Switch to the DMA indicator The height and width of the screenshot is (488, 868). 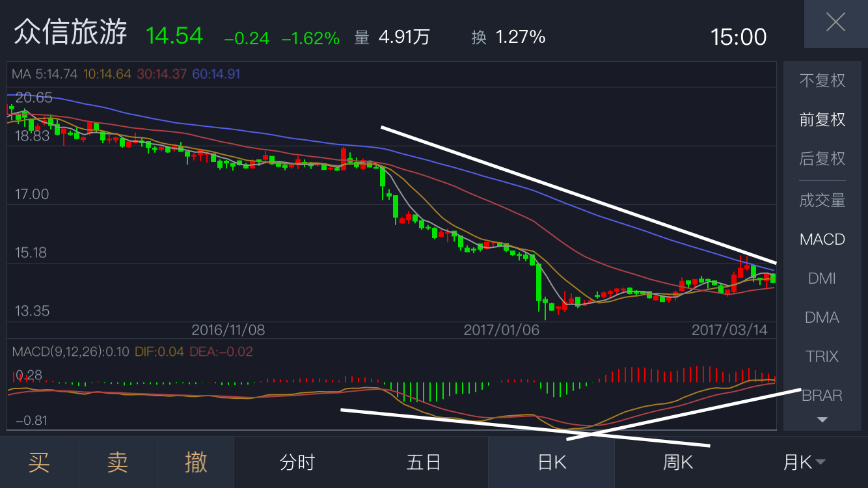(x=822, y=318)
